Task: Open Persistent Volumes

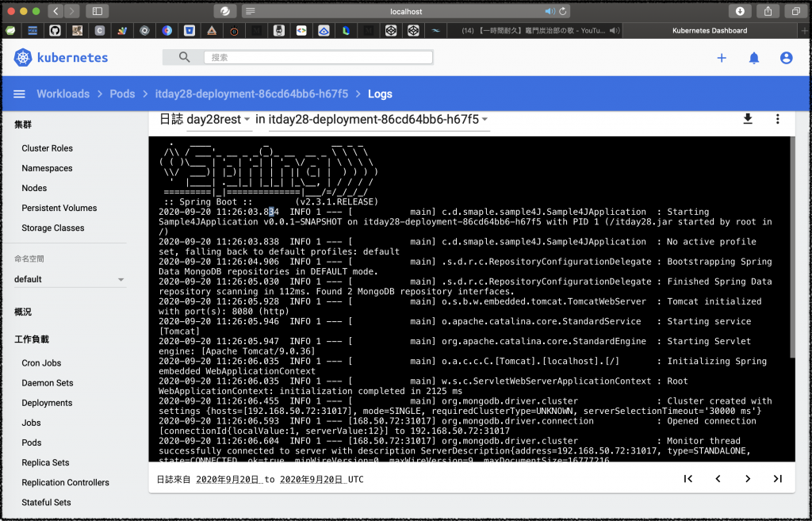Action: pyautogui.click(x=59, y=208)
